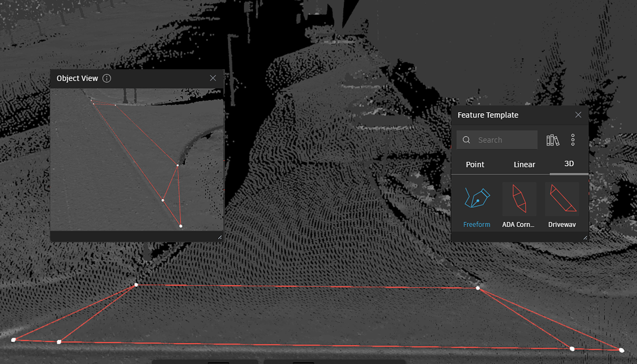Open the Feature Template more options menu
This screenshot has height=364, width=637.
[x=573, y=140]
